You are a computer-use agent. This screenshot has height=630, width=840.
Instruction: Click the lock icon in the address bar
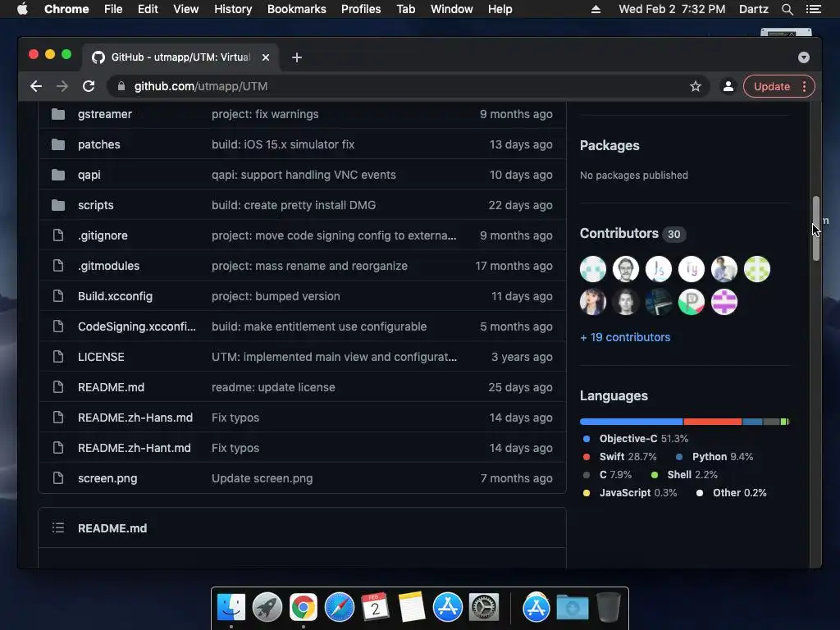tap(121, 86)
